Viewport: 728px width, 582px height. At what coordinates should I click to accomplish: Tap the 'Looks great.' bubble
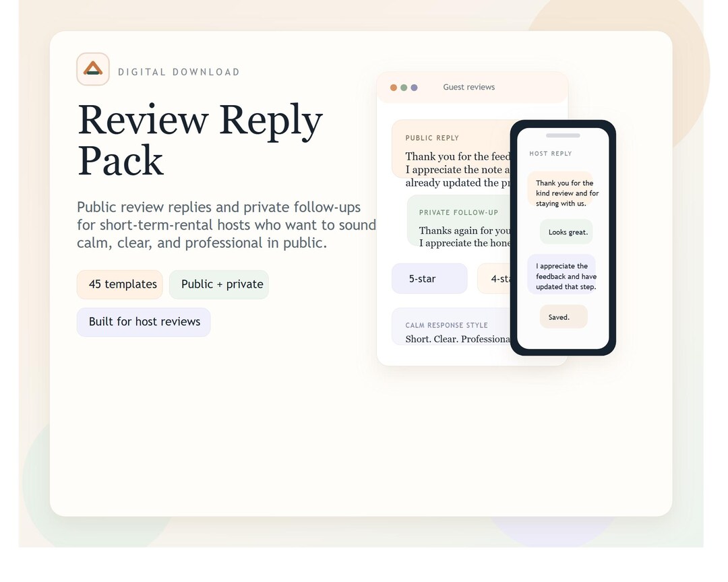point(566,232)
